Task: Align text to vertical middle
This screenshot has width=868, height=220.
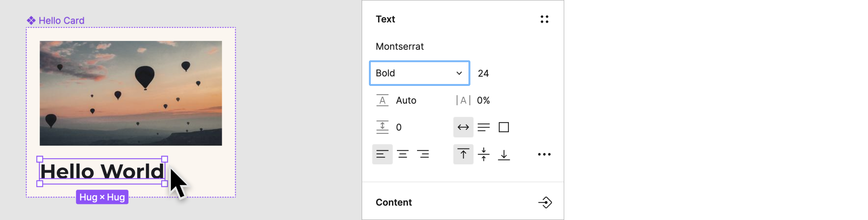Action: coord(484,154)
